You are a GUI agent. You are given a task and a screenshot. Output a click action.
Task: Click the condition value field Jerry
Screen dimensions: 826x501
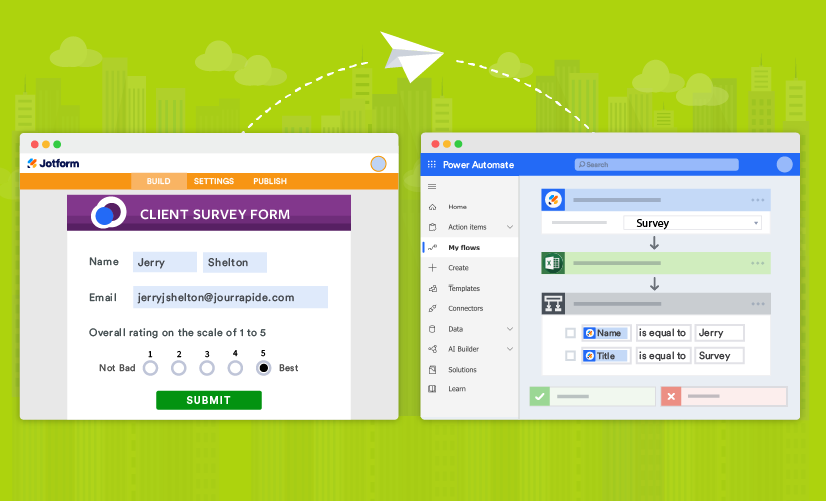719,333
